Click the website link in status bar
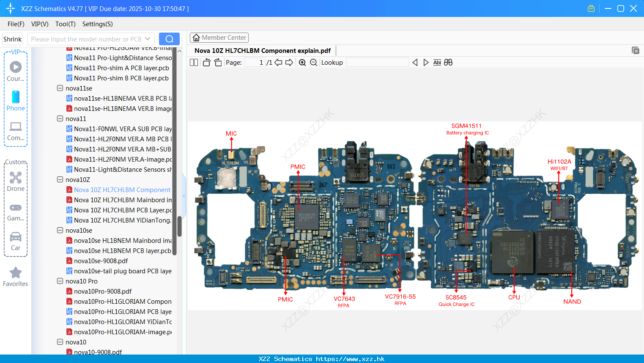The height and width of the screenshot is (363, 644). 350,359
